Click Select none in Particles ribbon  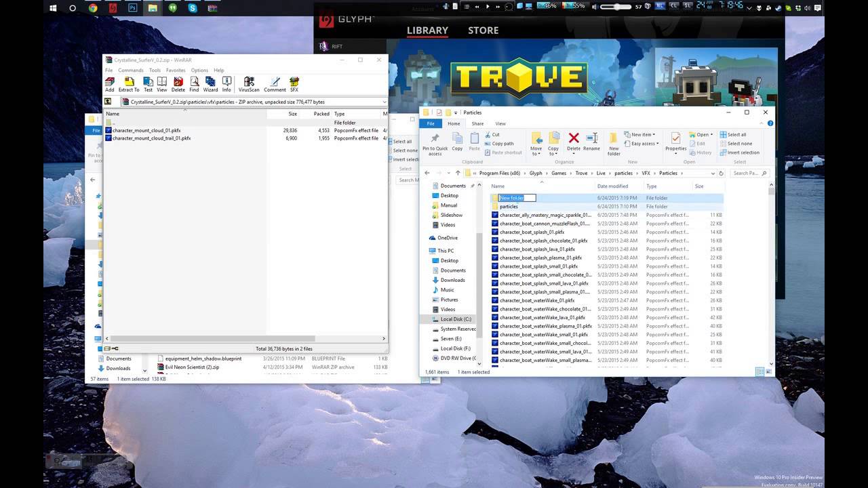(x=736, y=144)
